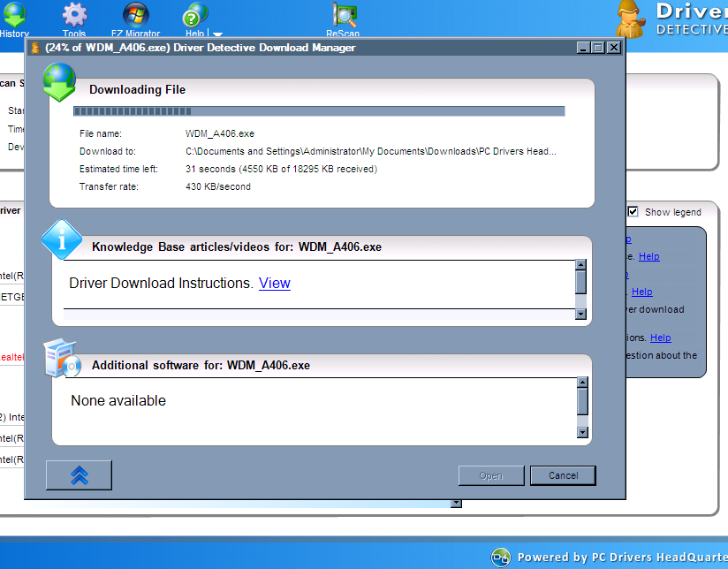
Task: Open the Help link above 'er download' text
Action: click(642, 292)
